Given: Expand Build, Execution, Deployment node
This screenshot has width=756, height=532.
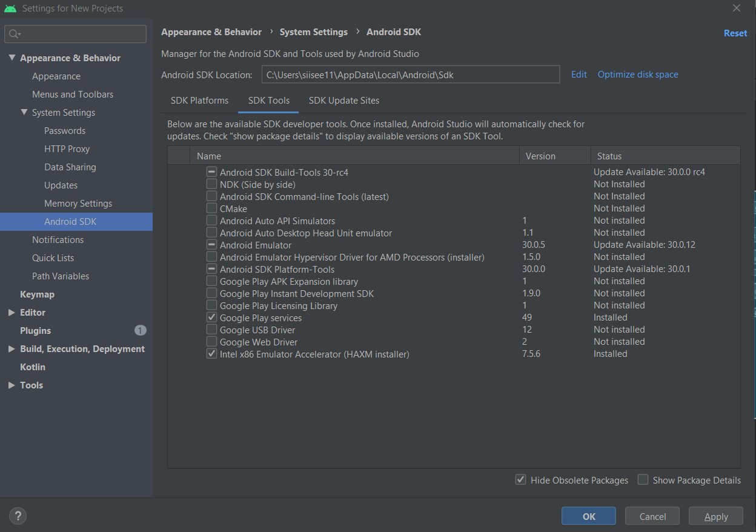Looking at the screenshot, I should tap(12, 348).
